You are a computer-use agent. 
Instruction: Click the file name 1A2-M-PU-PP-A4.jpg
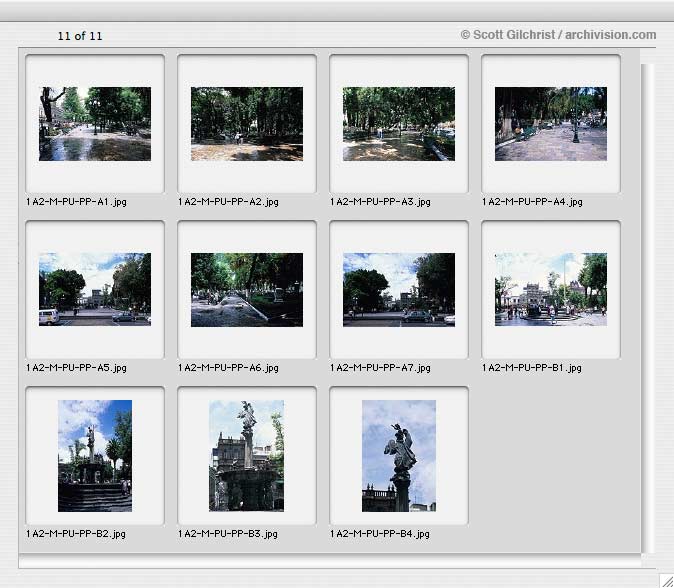point(533,202)
